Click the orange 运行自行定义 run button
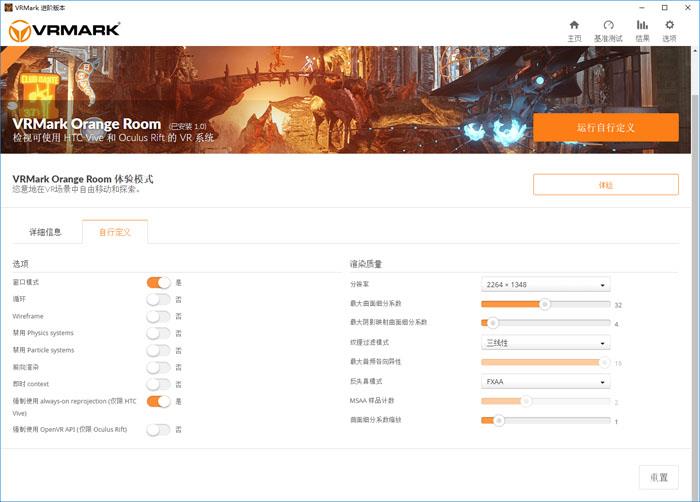The width and height of the screenshot is (700, 502). pyautogui.click(x=606, y=128)
